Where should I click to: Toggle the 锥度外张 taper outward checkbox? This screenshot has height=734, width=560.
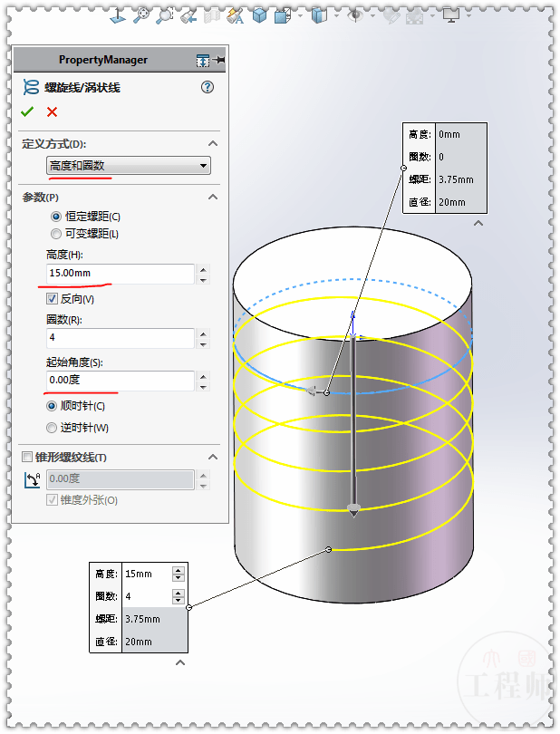click(x=52, y=500)
